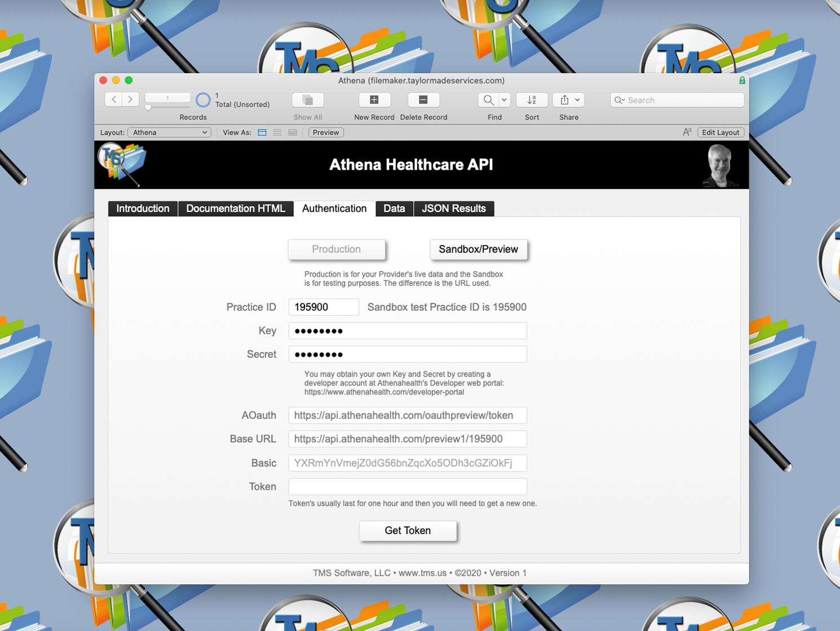
Task: Click the 'Total (Unsorted)' status text
Action: click(242, 105)
